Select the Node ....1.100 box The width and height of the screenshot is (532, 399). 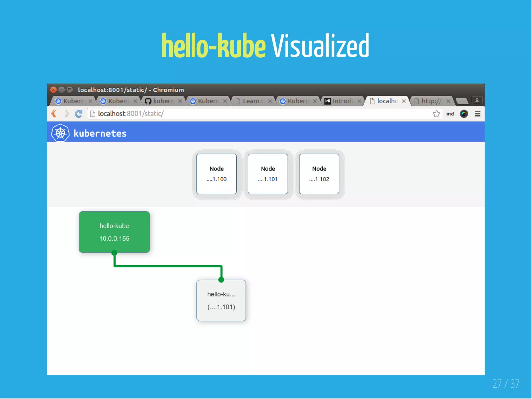216,174
